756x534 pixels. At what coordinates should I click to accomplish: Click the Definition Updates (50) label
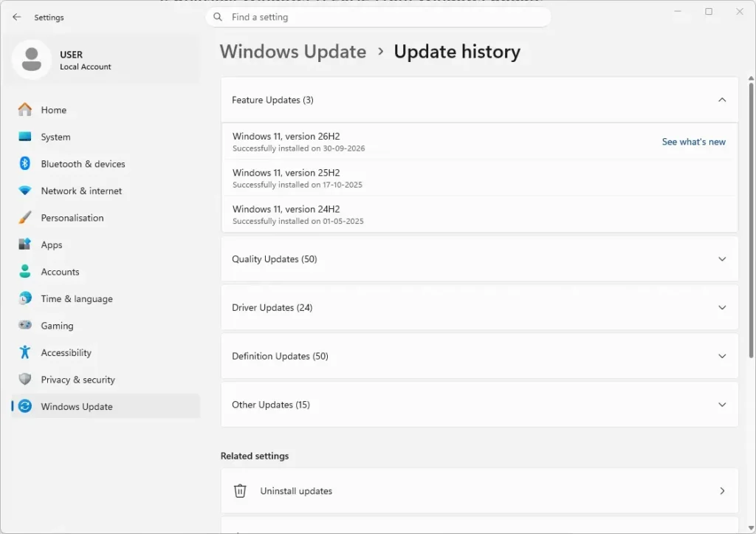point(280,356)
